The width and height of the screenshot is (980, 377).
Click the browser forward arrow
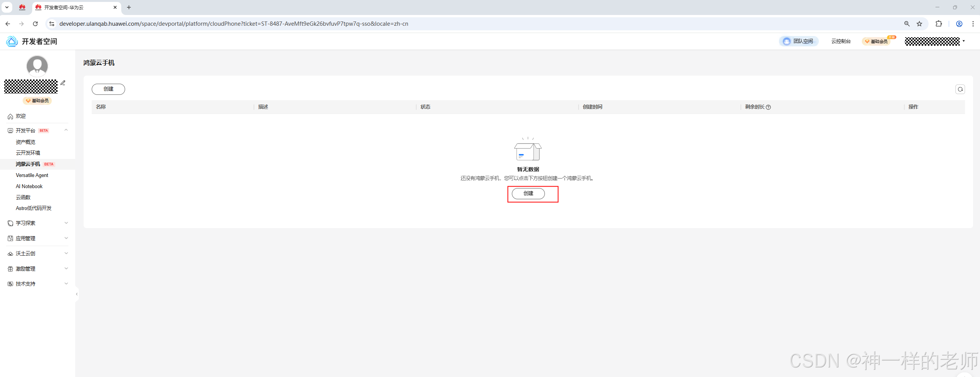pos(21,24)
